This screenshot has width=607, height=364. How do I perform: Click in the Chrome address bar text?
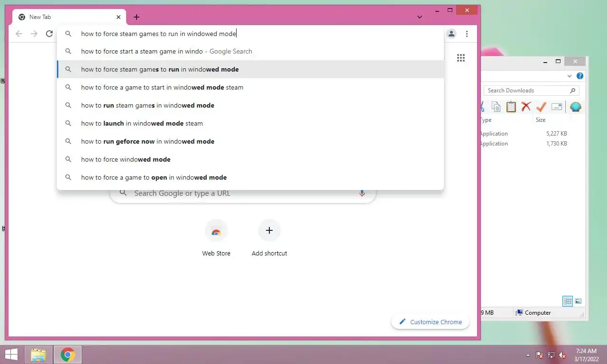[158, 34]
